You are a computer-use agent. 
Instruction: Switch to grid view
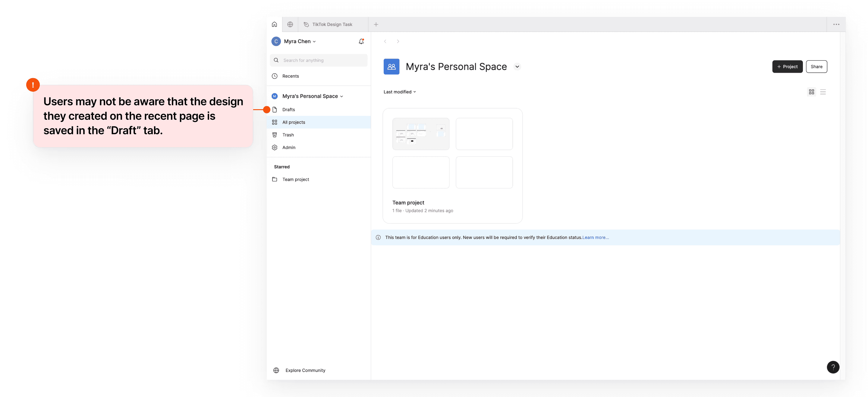[x=811, y=92]
